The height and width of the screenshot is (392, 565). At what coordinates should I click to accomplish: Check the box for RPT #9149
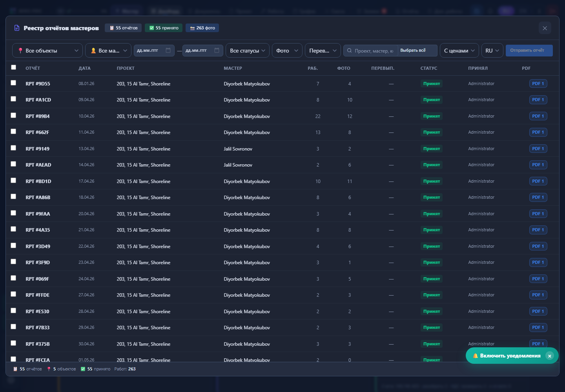click(x=13, y=148)
